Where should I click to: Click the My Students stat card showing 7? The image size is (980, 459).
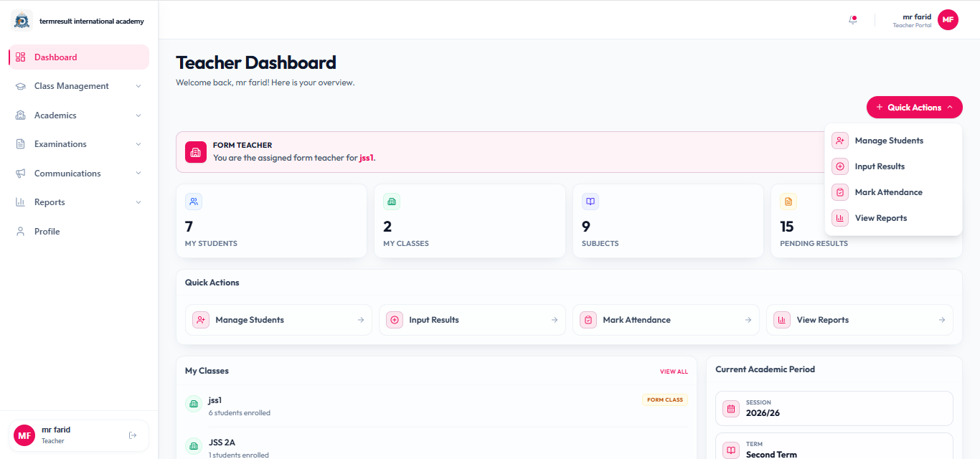pos(271,221)
